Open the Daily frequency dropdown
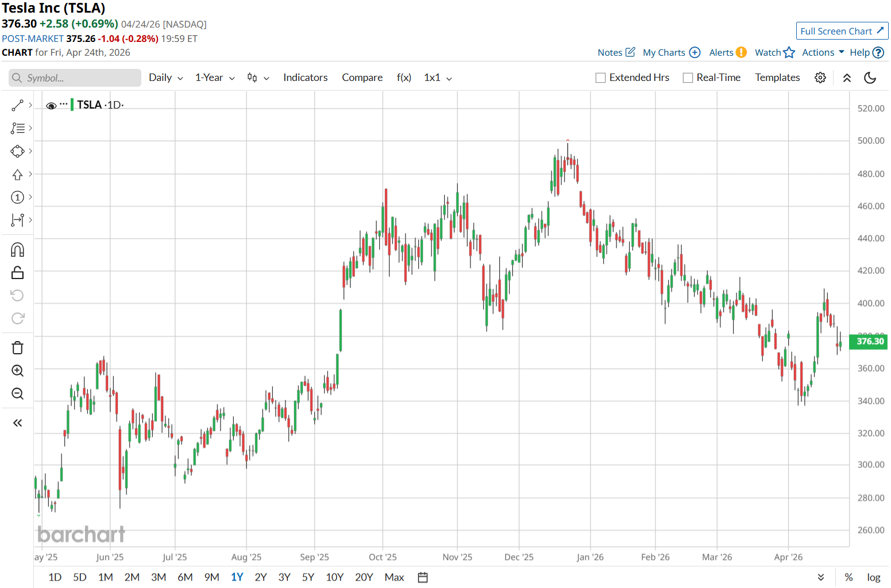891x588 pixels. [x=165, y=78]
